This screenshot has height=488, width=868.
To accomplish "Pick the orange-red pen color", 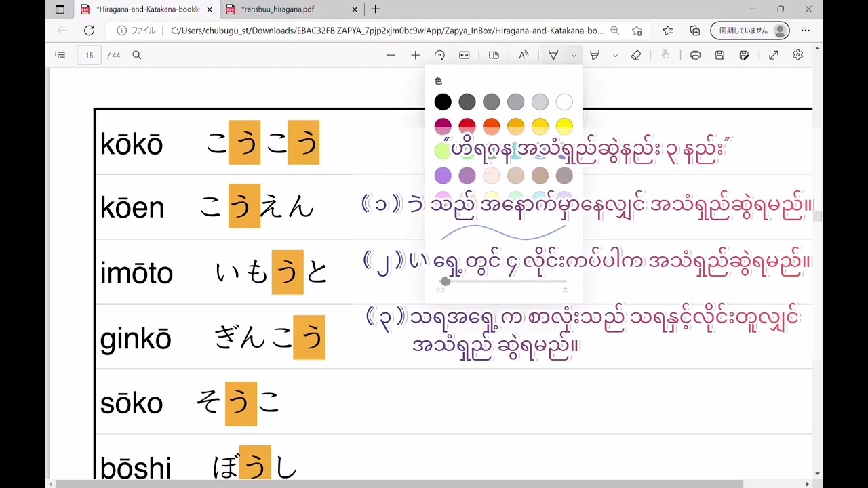I will pyautogui.click(x=492, y=126).
